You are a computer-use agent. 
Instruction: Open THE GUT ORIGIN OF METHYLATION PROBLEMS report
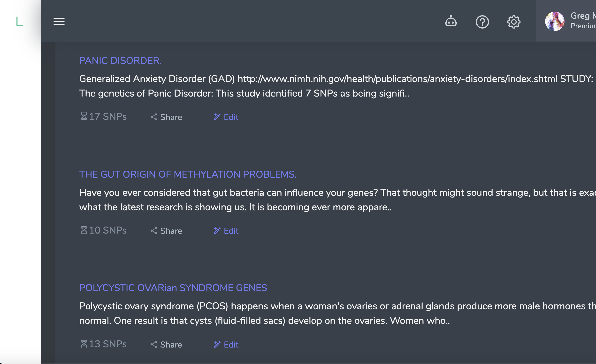188,174
